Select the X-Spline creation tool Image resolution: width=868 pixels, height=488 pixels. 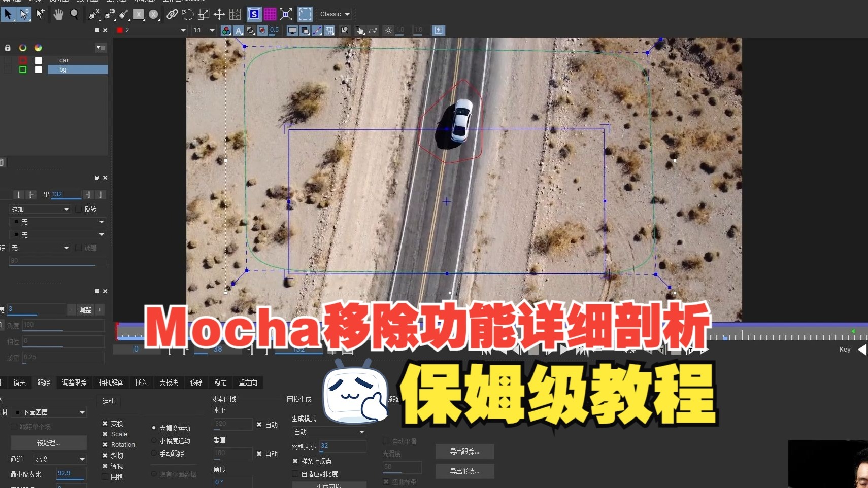pyautogui.click(x=94, y=14)
